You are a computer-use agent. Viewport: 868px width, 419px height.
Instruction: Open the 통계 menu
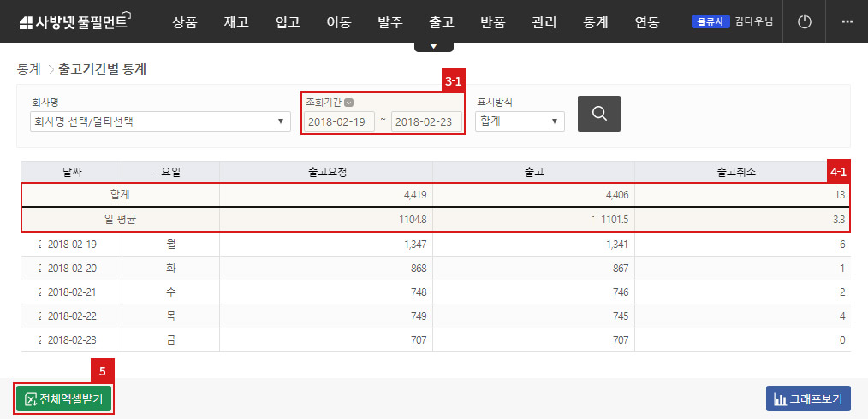point(596,22)
